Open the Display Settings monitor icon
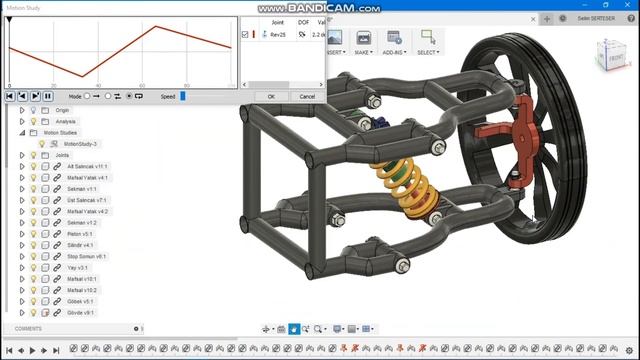640x360 pixels. [x=338, y=329]
